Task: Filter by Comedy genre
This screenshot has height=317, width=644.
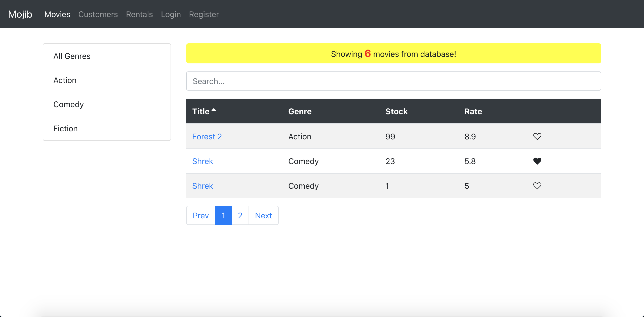Action: tap(68, 104)
